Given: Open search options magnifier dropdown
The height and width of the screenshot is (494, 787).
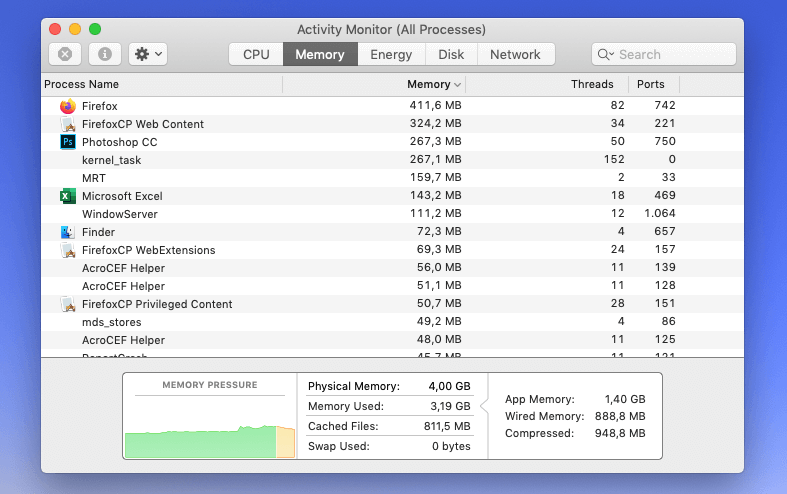Looking at the screenshot, I should coord(606,54).
